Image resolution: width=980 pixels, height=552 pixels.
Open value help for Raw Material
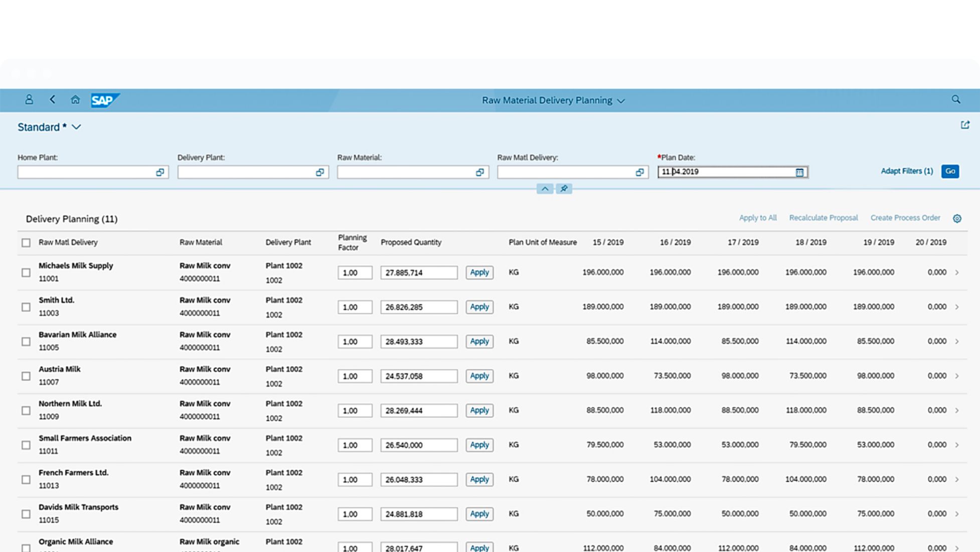point(479,172)
